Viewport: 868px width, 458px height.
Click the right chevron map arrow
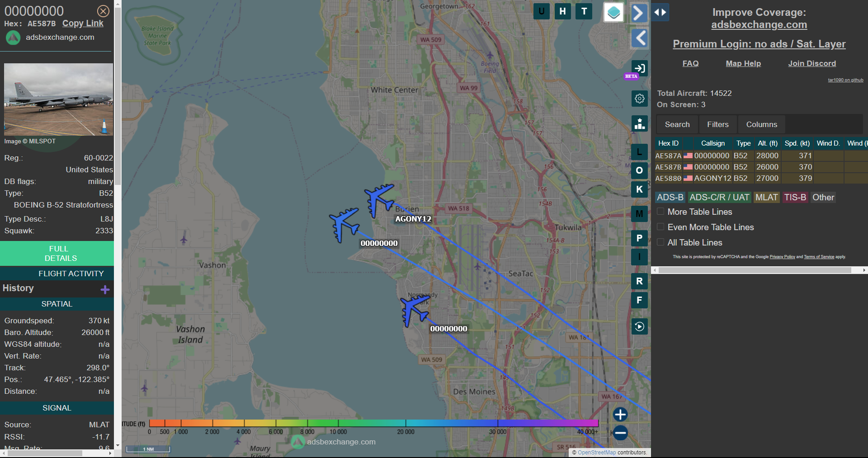tap(639, 13)
